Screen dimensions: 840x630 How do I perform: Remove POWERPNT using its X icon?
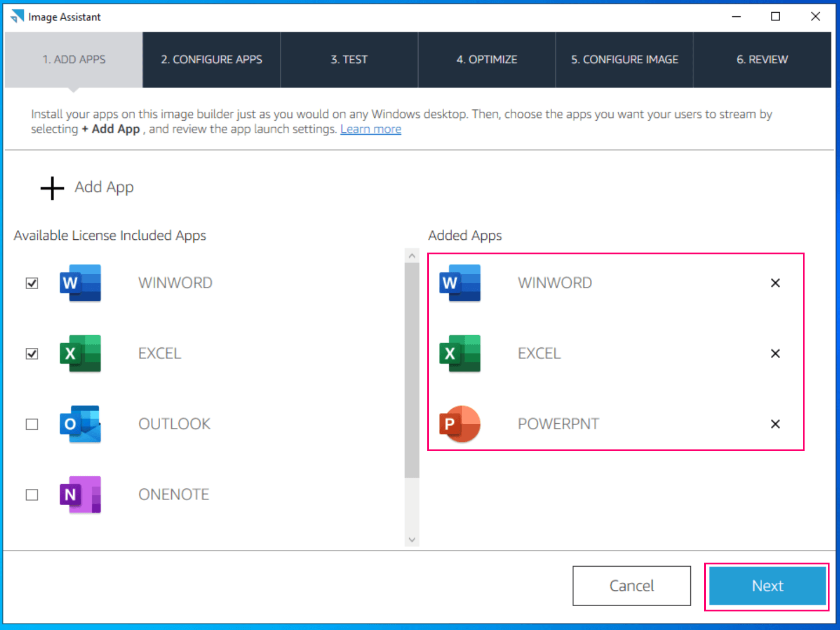(x=775, y=424)
